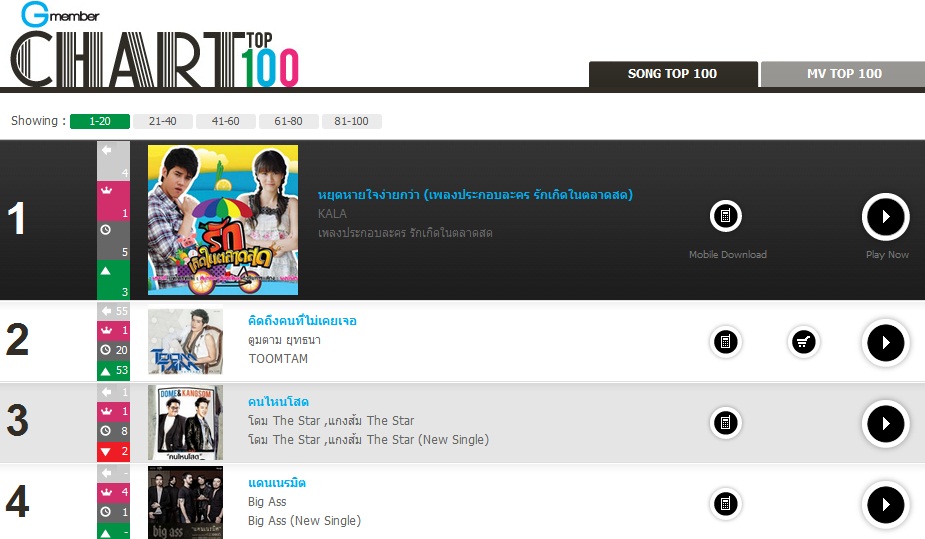Click Mobile Download icon for rank 1 song
This screenshot has width=925, height=539.
pyautogui.click(x=726, y=216)
